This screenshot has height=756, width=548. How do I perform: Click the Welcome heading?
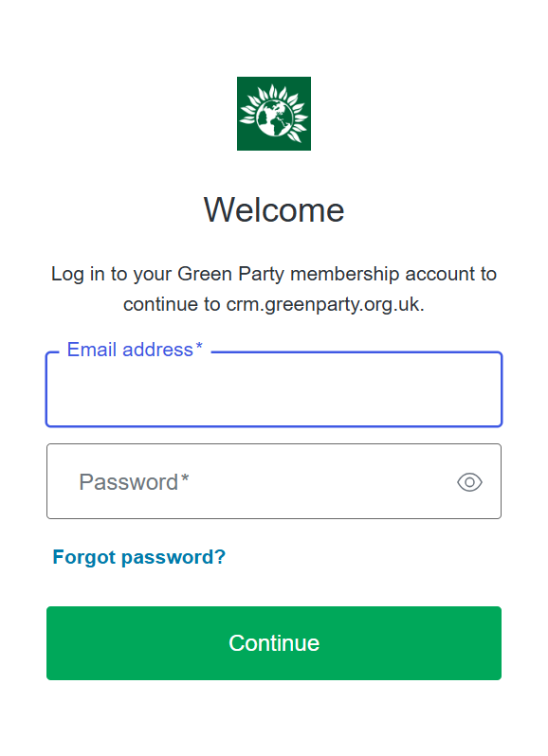pyautogui.click(x=273, y=209)
